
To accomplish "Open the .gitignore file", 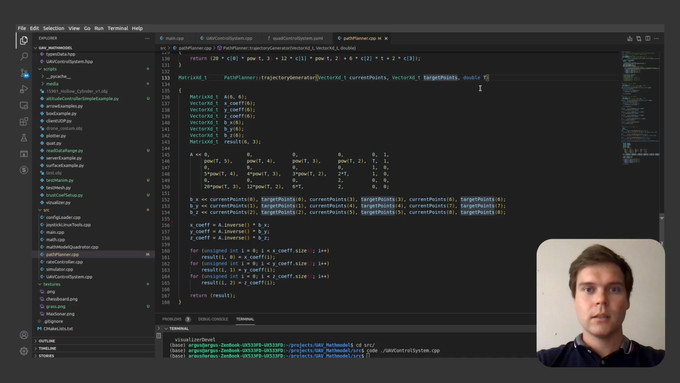I will tap(53, 321).
